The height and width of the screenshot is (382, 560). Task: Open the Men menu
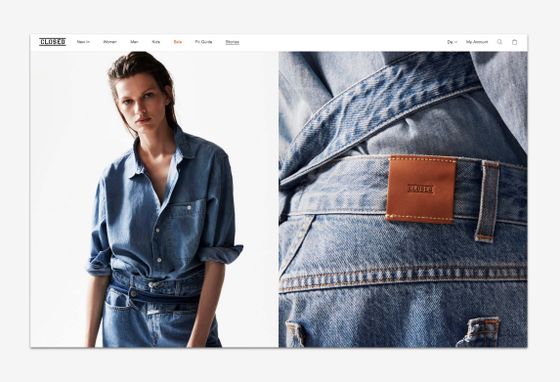click(134, 42)
